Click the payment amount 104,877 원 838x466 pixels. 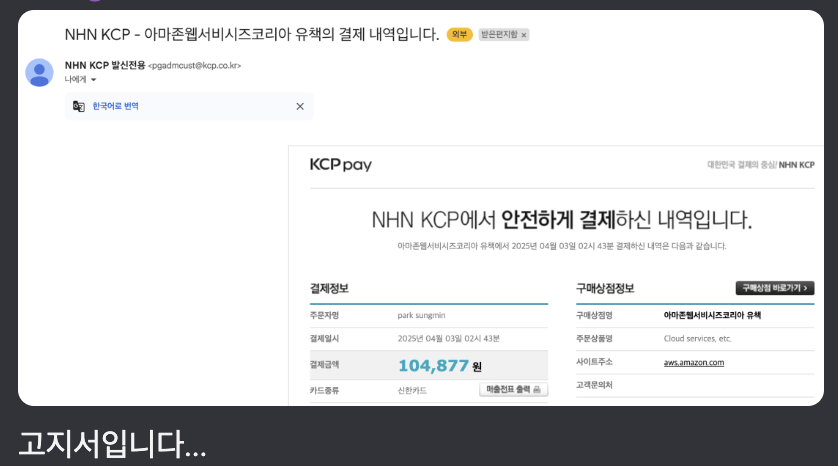[440, 366]
